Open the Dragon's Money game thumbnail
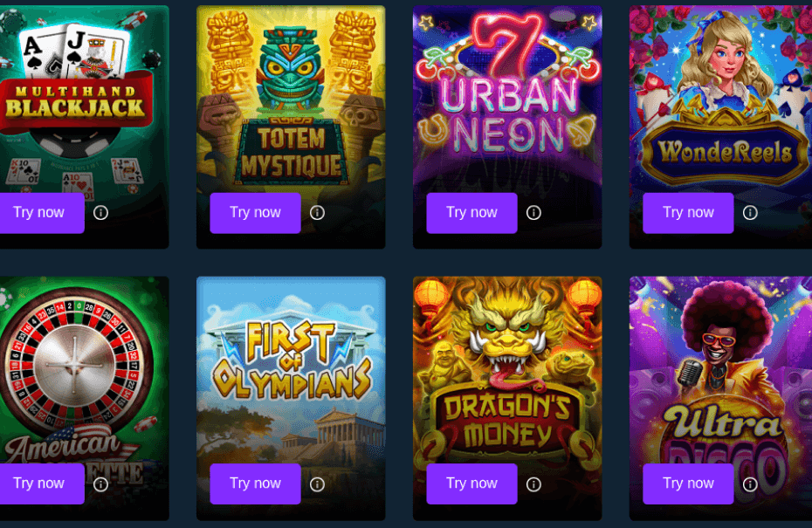 [507, 370]
